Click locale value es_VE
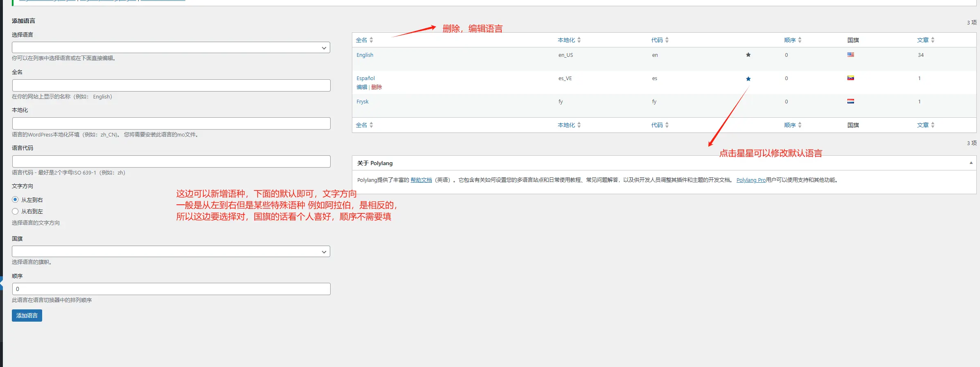Viewport: 980px width, 367px height. [565, 78]
